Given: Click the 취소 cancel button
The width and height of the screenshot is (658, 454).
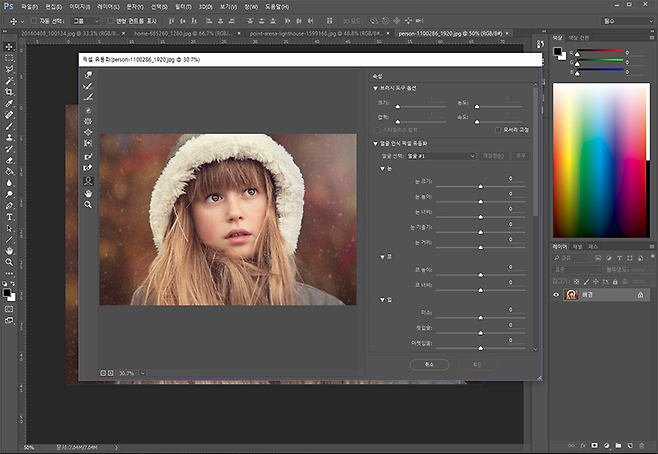Looking at the screenshot, I should tap(428, 364).
